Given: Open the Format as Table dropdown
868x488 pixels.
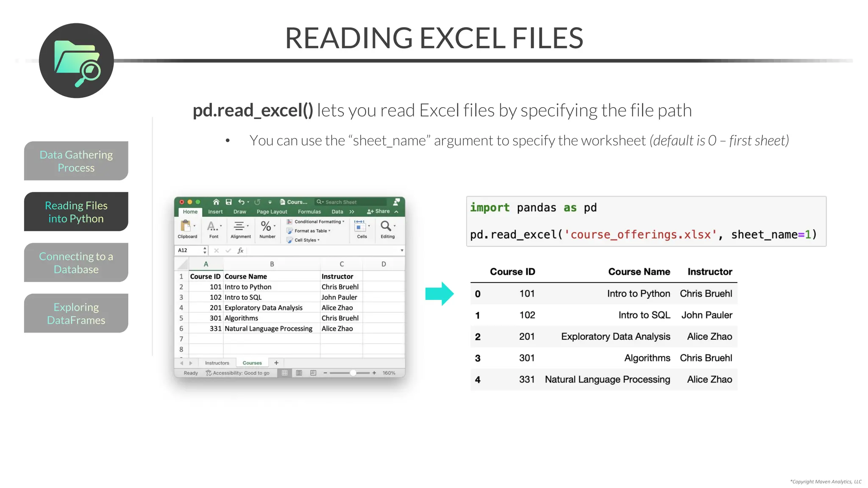Looking at the screenshot, I should [309, 231].
